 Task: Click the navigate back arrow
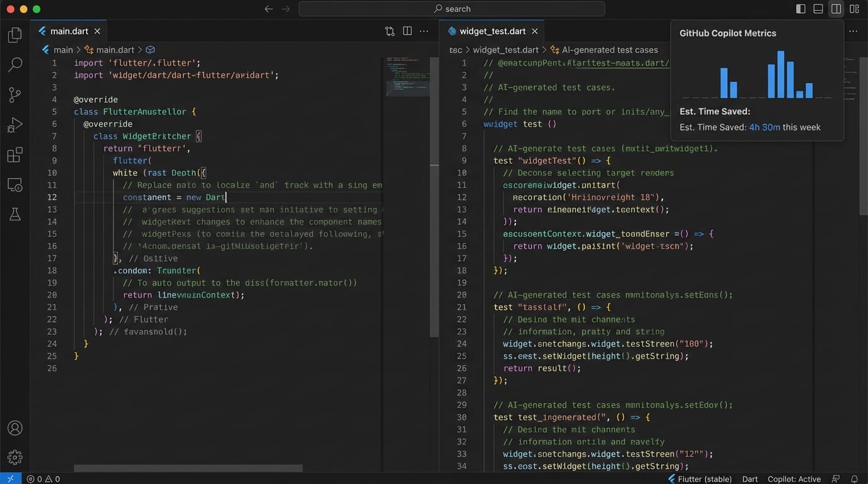(x=269, y=9)
